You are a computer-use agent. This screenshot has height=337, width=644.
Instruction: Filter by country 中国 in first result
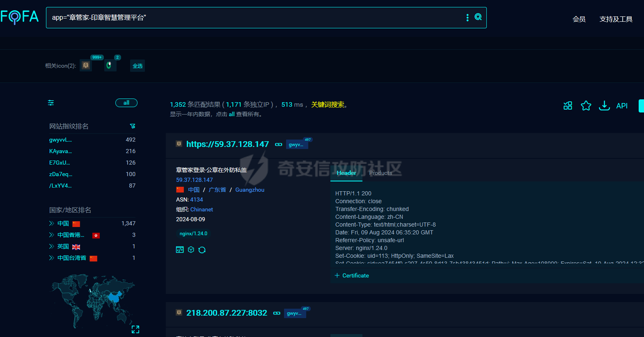[194, 190]
